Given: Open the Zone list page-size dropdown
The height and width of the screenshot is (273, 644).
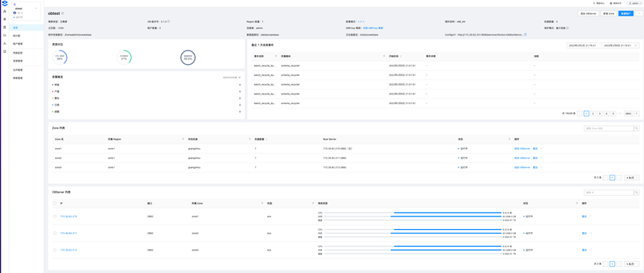Looking at the screenshot, I should pos(631,178).
